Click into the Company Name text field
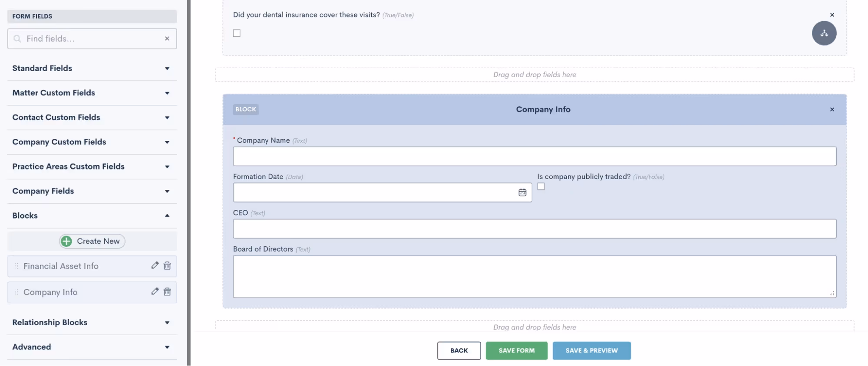The image size is (868, 366). pos(535,156)
